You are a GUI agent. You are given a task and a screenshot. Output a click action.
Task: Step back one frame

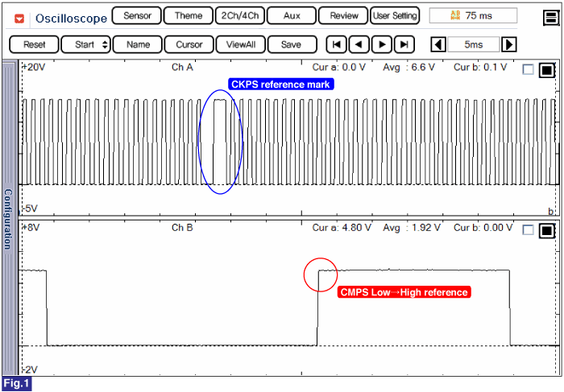coord(359,44)
